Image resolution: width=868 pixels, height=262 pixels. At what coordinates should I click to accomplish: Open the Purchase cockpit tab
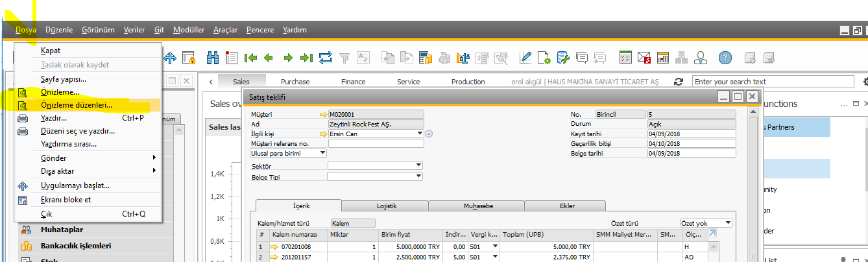click(295, 82)
